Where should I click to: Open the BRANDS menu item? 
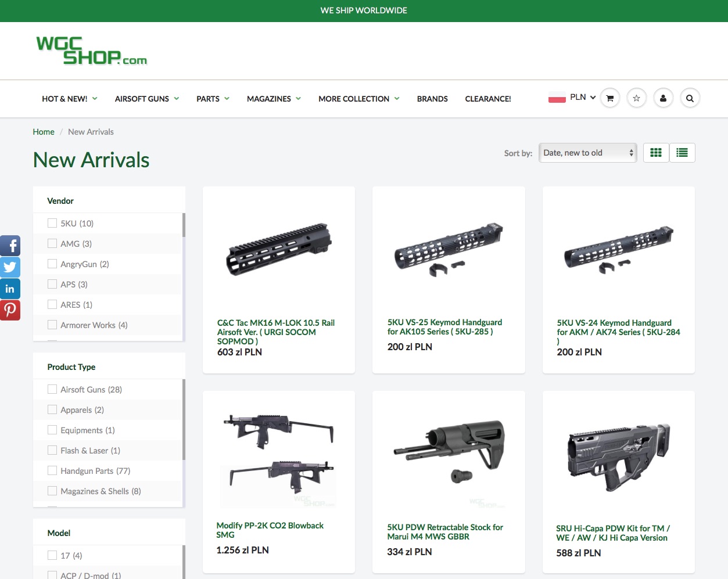pos(432,99)
